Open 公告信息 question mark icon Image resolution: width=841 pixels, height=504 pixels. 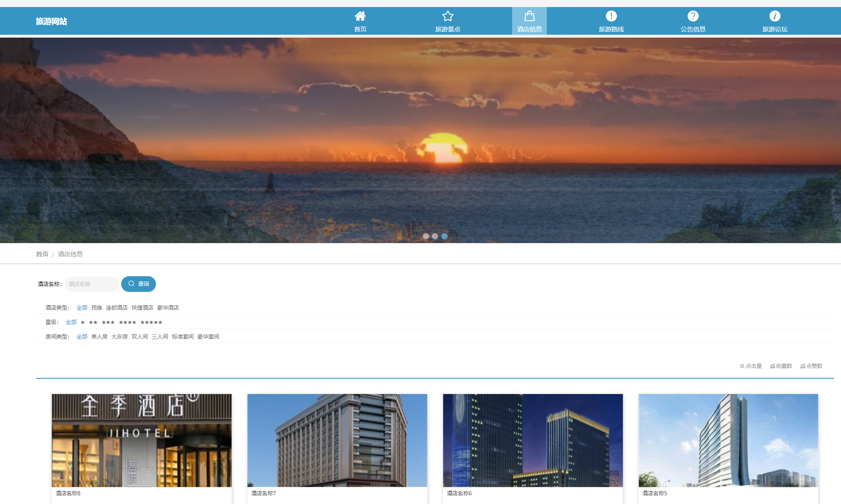point(693,16)
